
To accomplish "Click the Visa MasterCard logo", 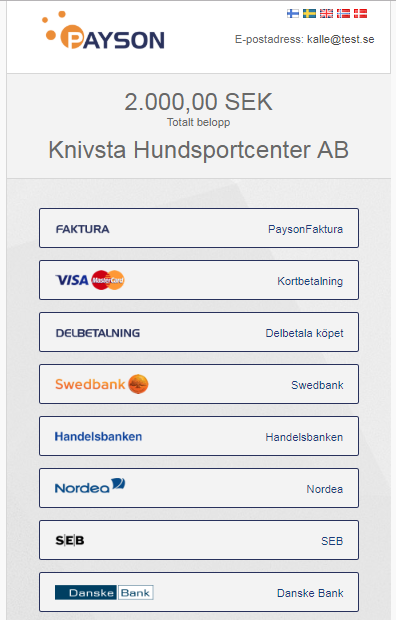I will click(90, 280).
